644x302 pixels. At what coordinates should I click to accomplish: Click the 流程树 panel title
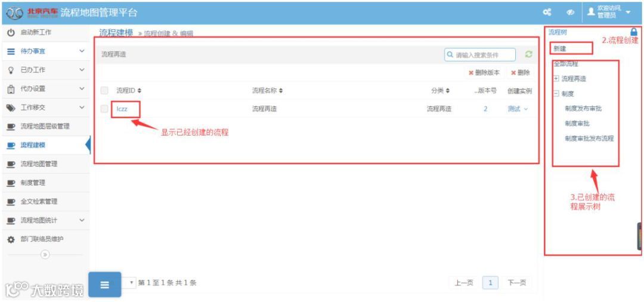pos(558,32)
